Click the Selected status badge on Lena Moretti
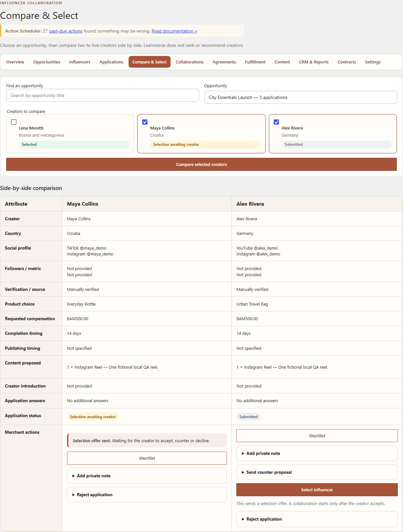 [x=74, y=144]
